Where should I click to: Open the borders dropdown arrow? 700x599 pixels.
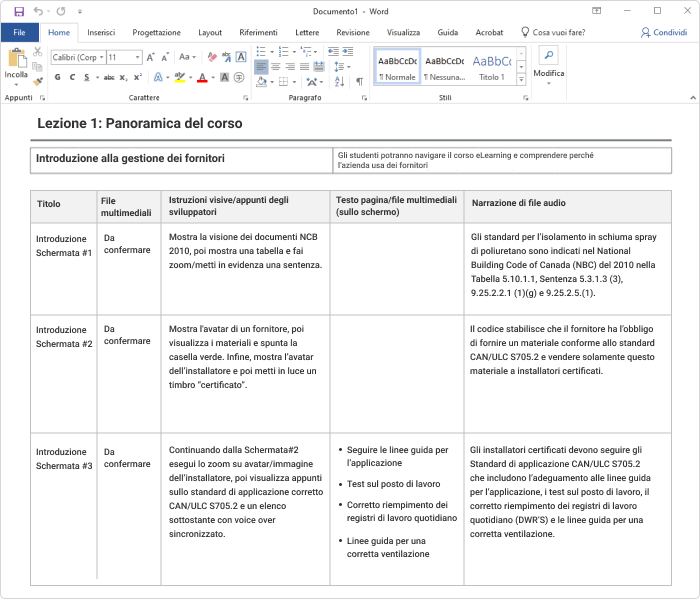point(294,82)
